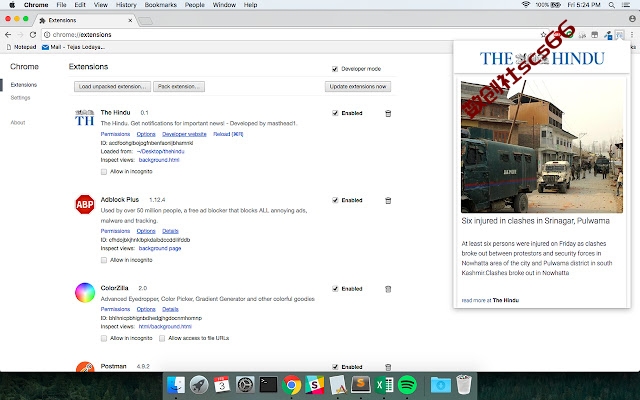This screenshot has height=400, width=640.
Task: Open the Mail - Tejas Lodaya bookmark
Action: [73, 47]
